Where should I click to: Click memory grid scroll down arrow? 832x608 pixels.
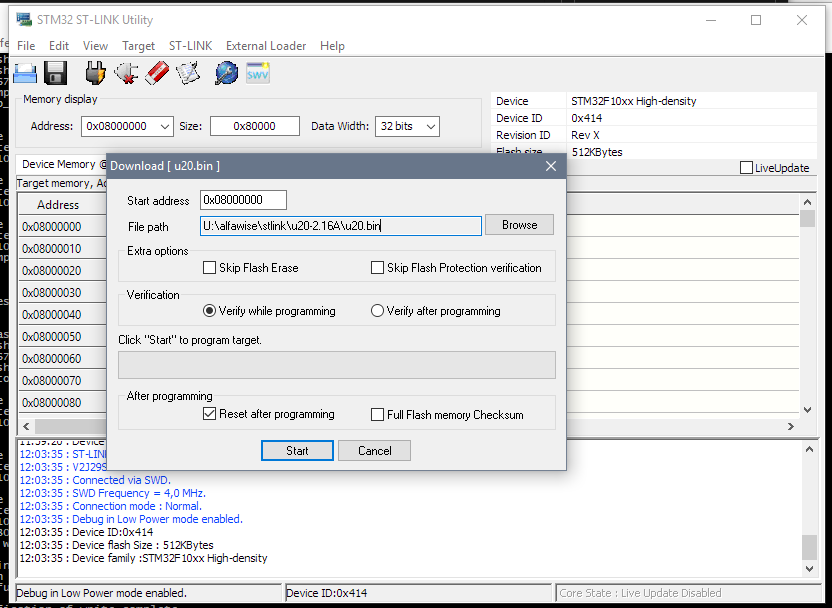pyautogui.click(x=808, y=410)
